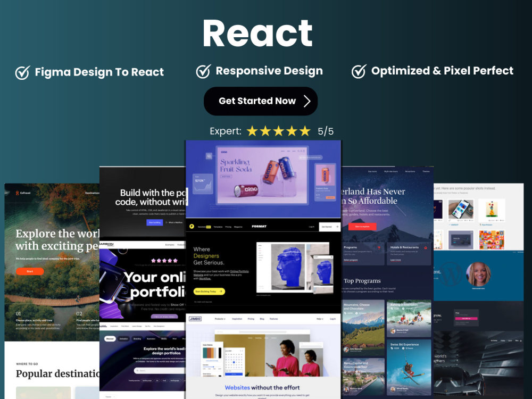Click the React heading
The height and width of the screenshot is (399, 532).
(257, 33)
